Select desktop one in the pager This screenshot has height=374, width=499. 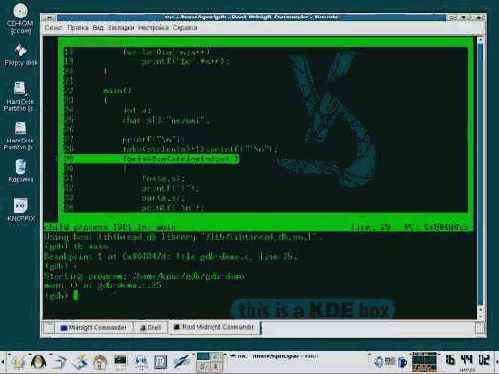pos(203,357)
